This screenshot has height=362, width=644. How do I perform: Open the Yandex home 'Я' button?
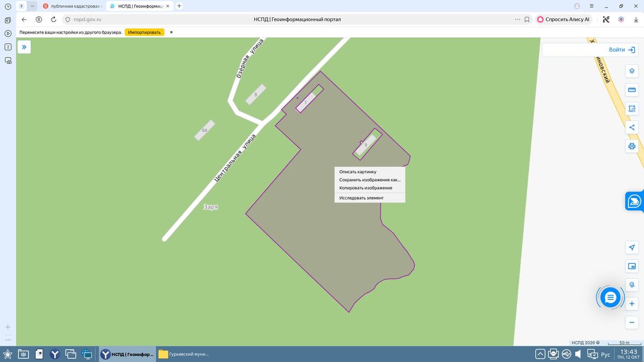tap(39, 19)
